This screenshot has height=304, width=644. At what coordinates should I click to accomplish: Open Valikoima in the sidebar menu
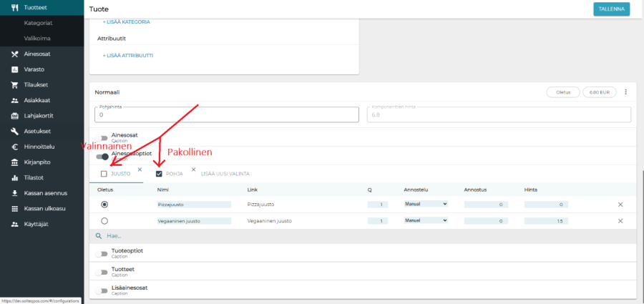[x=39, y=38]
